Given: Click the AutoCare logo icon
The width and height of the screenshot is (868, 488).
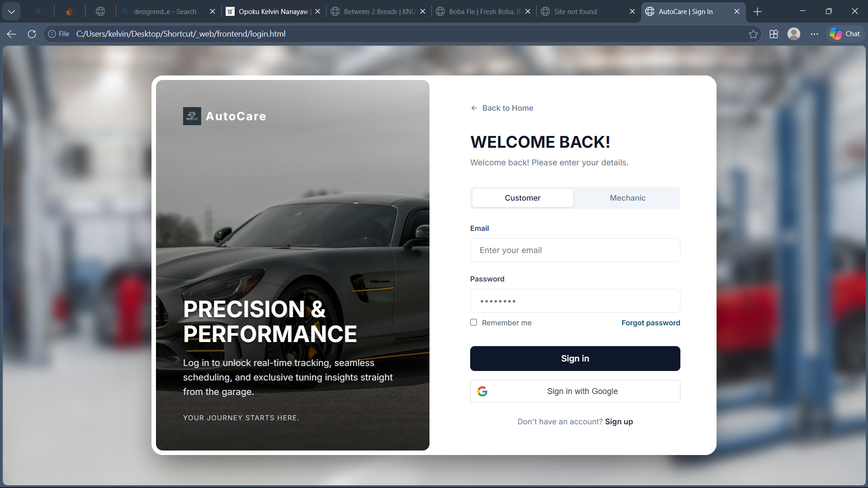Looking at the screenshot, I should click(192, 116).
